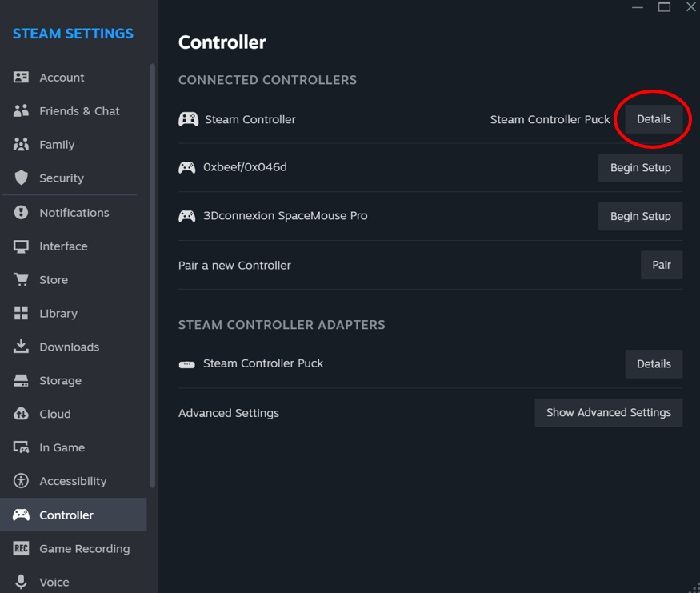Click the 'Pair a new Controller' text

point(234,265)
